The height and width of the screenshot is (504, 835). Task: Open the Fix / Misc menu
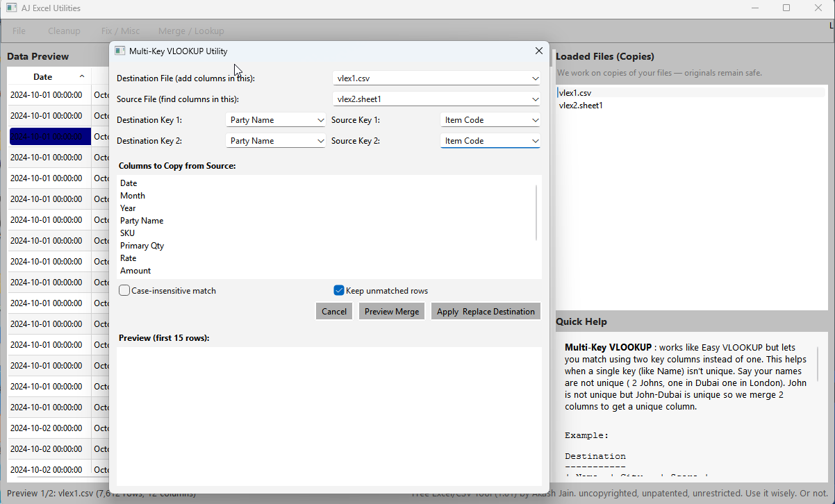(x=120, y=31)
